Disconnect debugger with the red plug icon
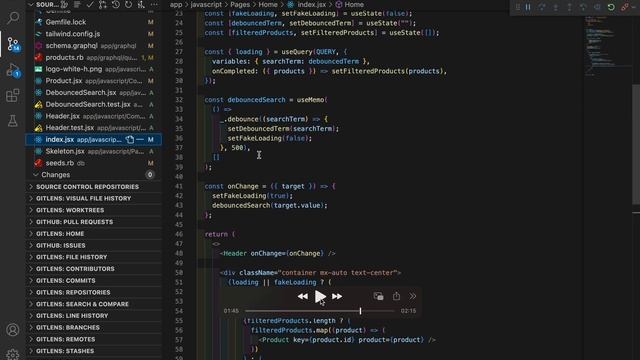 [624, 7]
